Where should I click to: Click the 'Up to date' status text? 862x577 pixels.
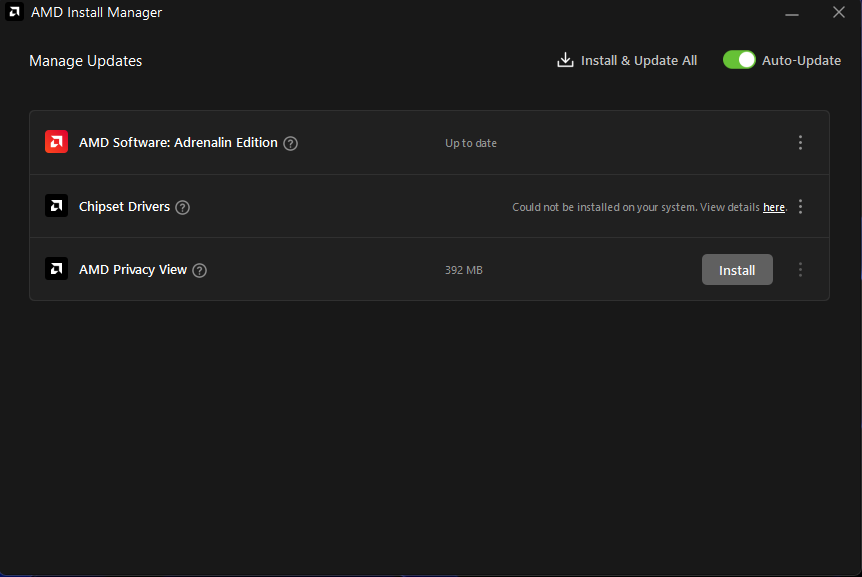point(471,143)
